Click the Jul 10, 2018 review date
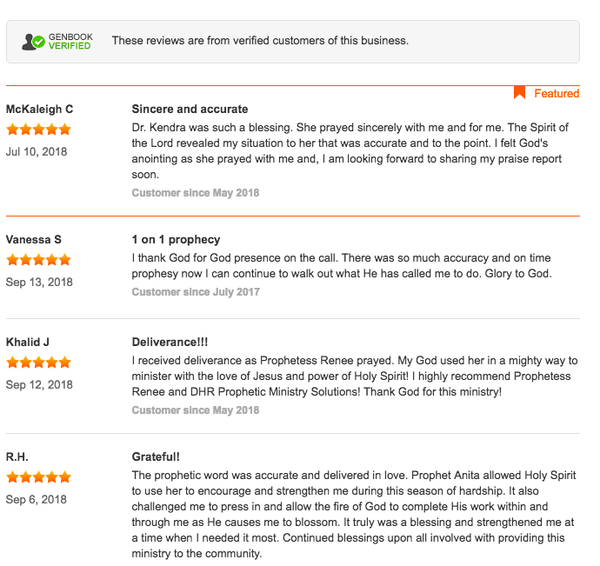 click(x=36, y=152)
